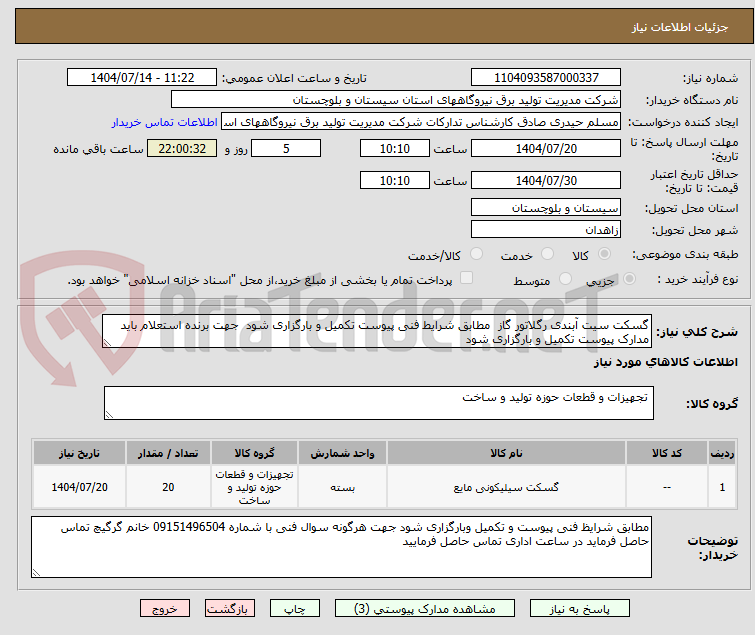
Task: Click the remaining days field showing 5
Action: click(286, 148)
